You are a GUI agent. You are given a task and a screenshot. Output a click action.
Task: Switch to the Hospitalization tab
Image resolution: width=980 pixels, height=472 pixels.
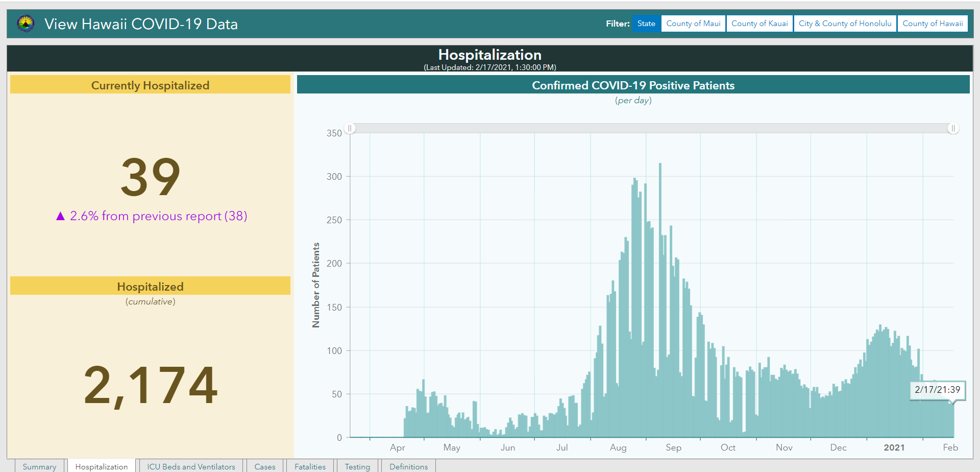[x=102, y=466]
